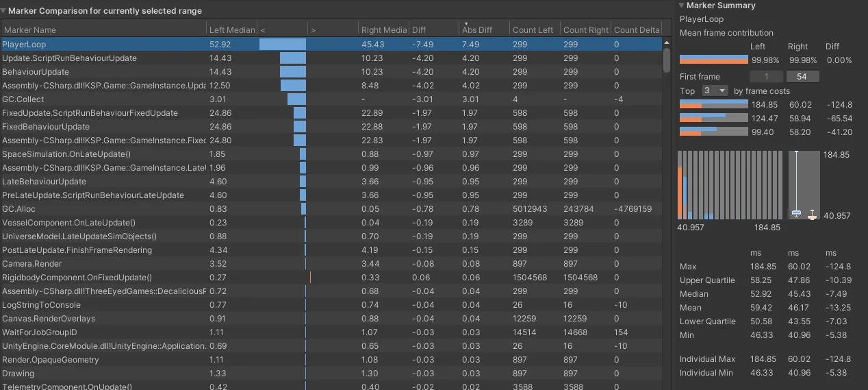The width and height of the screenshot is (868, 390).
Task: Click the box and whisker plot
Action: pyautogui.click(x=804, y=185)
